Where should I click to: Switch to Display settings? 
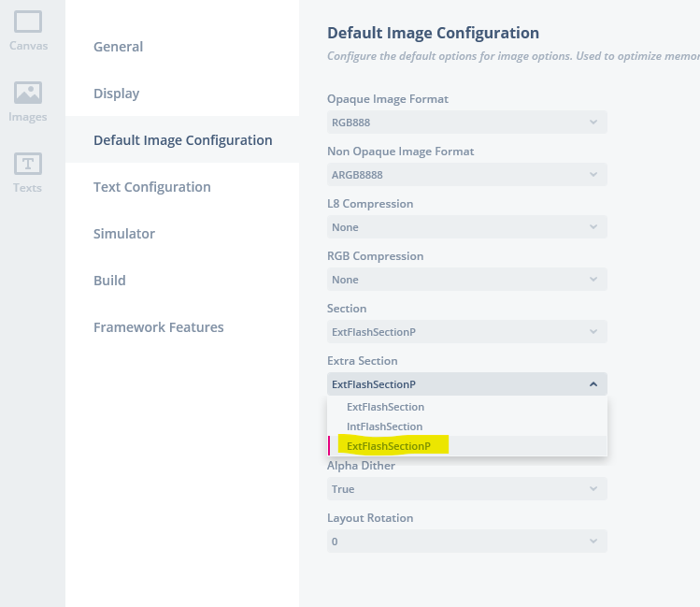click(116, 94)
